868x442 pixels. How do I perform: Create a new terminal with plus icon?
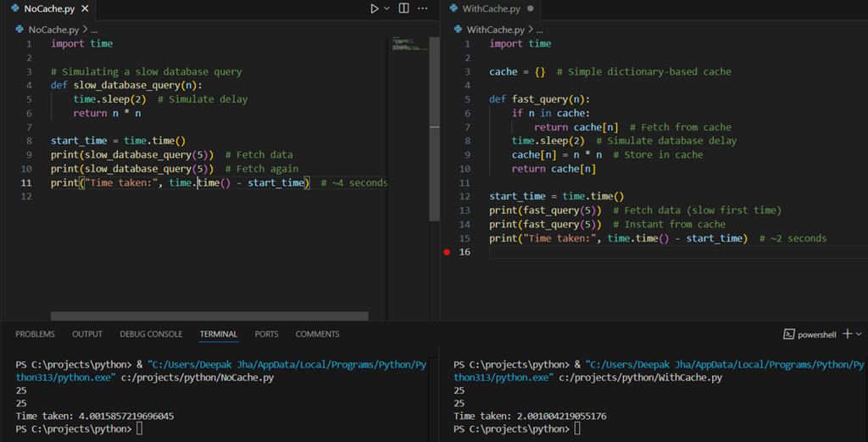pyautogui.click(x=846, y=334)
